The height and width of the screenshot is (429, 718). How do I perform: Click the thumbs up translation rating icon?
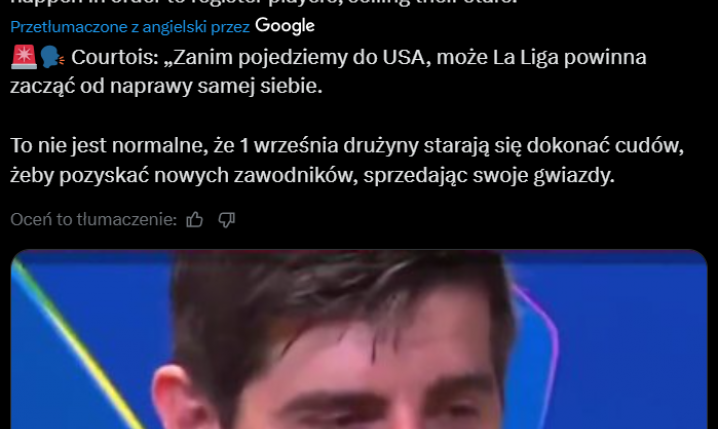[x=195, y=220]
